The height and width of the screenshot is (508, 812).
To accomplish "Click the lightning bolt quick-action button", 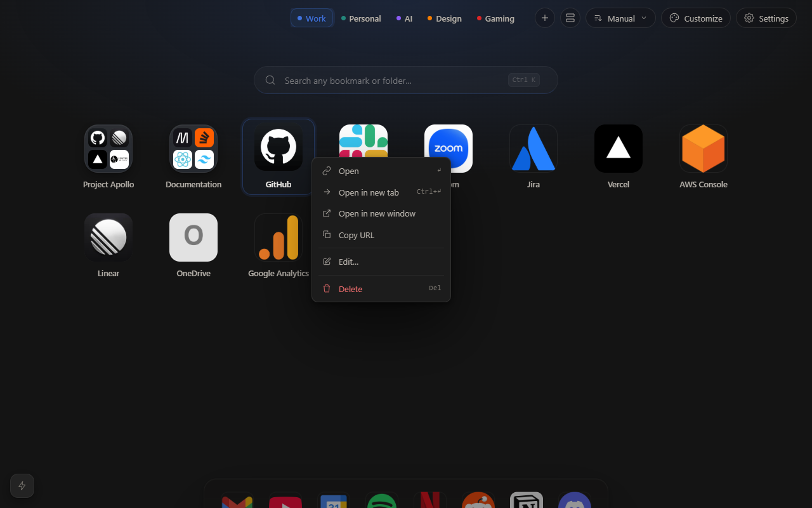I will click(x=22, y=486).
